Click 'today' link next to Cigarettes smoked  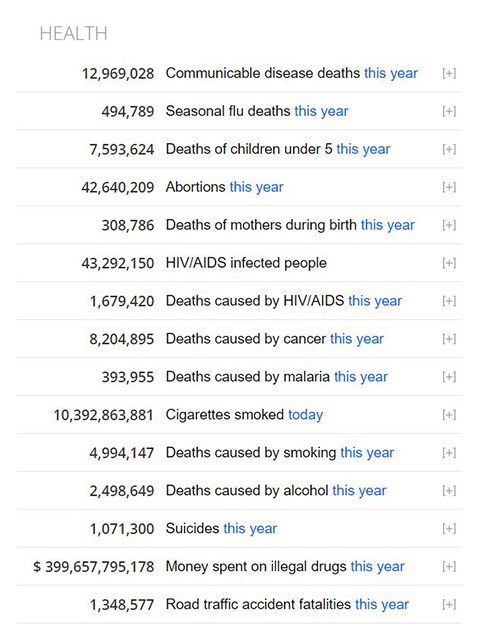pos(306,415)
